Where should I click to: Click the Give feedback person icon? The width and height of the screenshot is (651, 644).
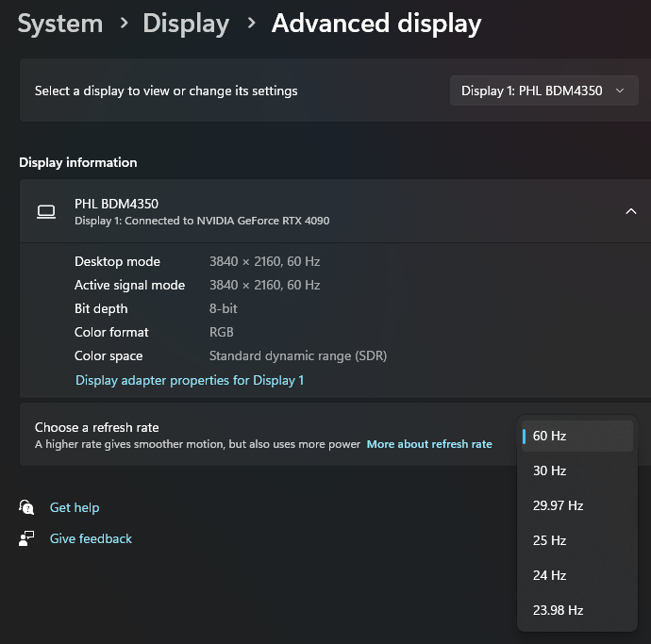pos(26,538)
